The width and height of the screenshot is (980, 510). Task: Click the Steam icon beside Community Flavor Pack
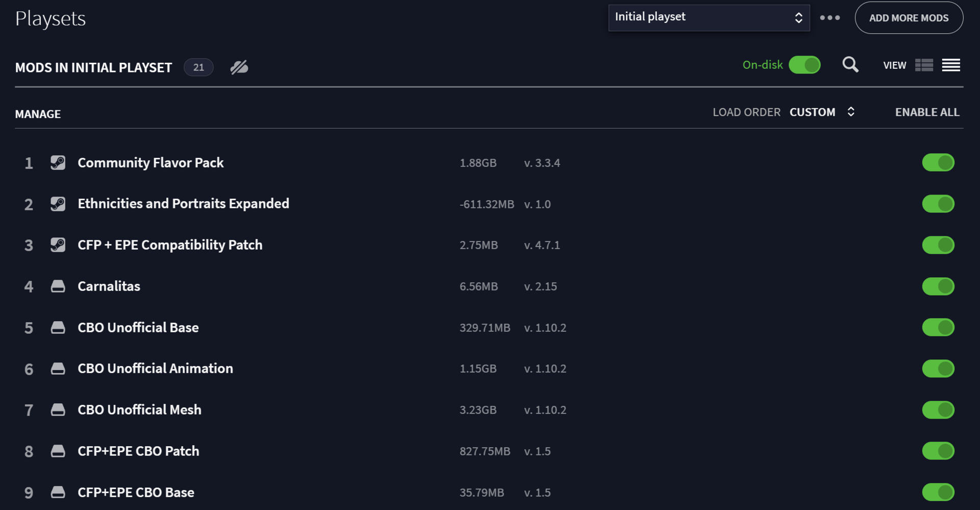coord(58,163)
